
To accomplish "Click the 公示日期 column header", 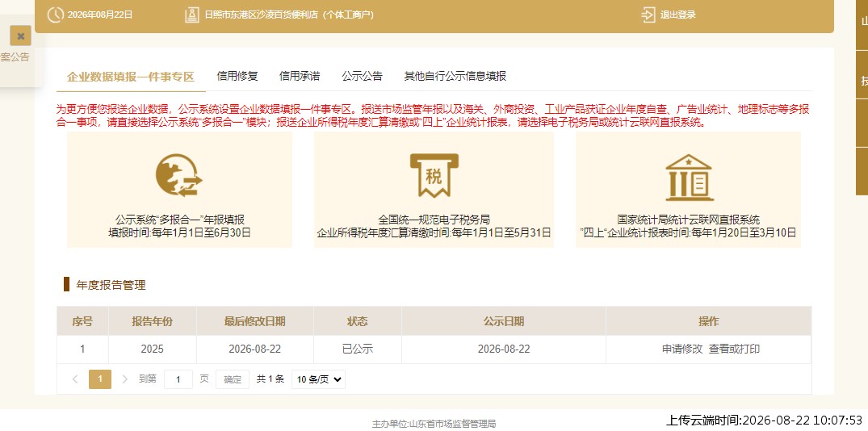I will coord(504,321).
